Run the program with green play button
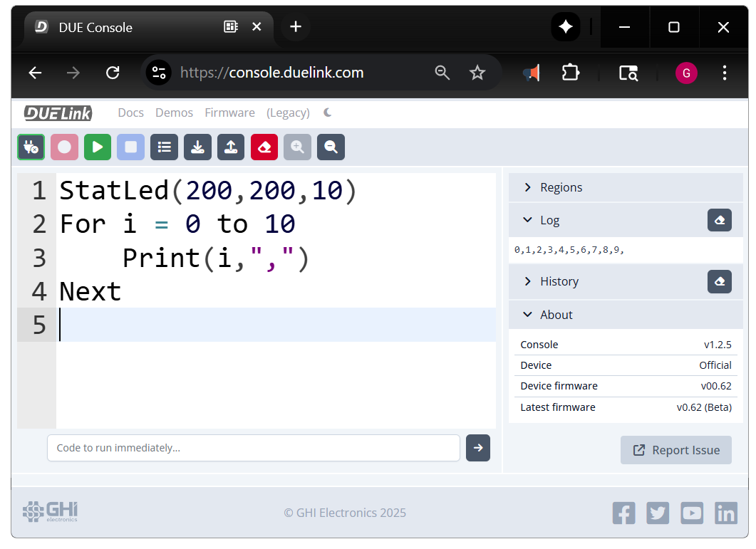 [x=98, y=147]
